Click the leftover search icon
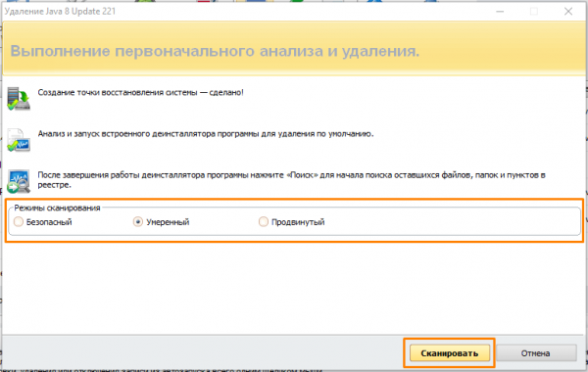 19,181
